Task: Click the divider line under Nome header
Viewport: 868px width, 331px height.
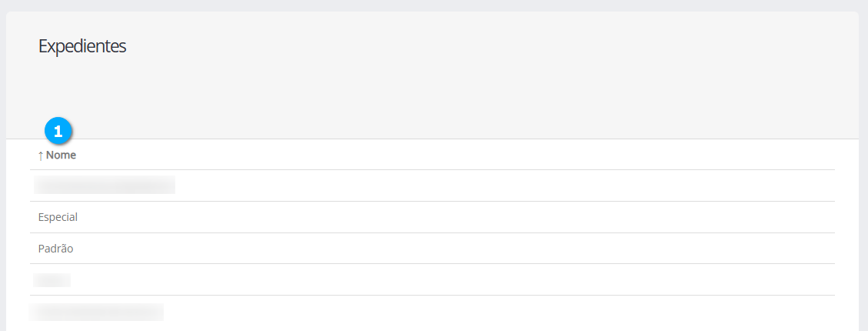Action: pos(432,169)
